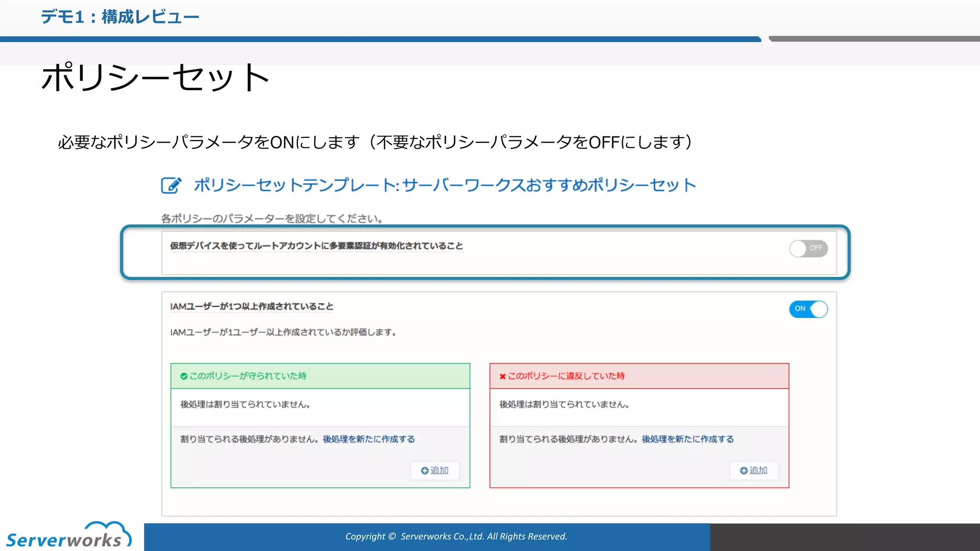Click the instruction sentence about turning parameters ON
Screen dimensions: 980x551
click(x=375, y=142)
